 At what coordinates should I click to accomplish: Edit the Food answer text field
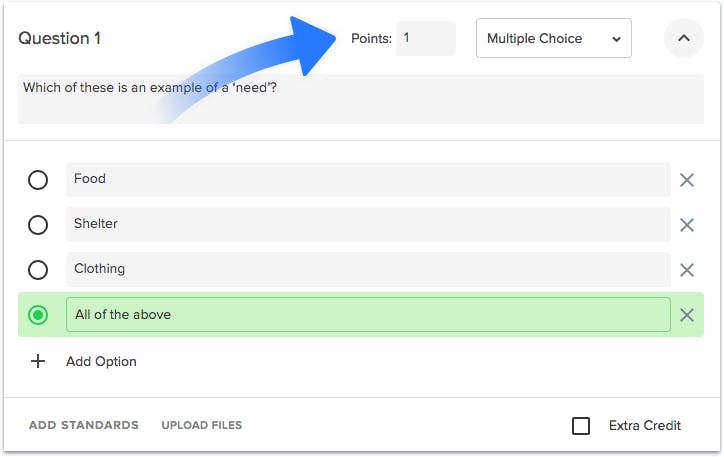point(368,179)
